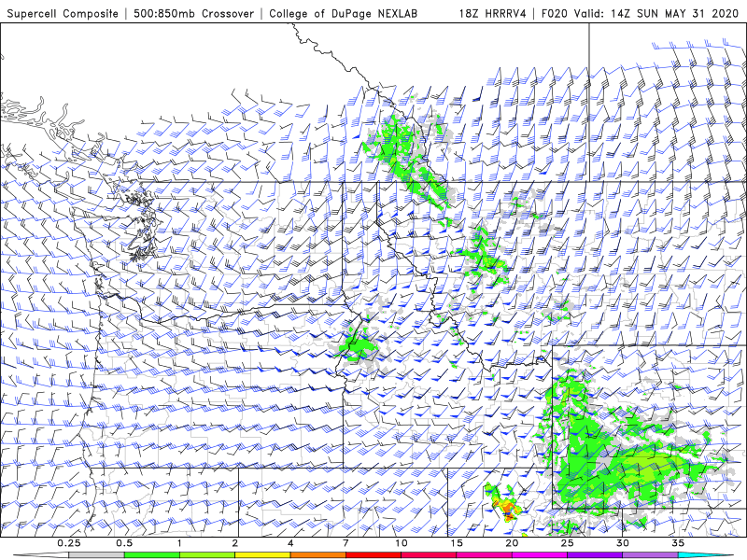The height and width of the screenshot is (560, 747).
Task: Click the 0.5 legend value
Action: [124, 543]
